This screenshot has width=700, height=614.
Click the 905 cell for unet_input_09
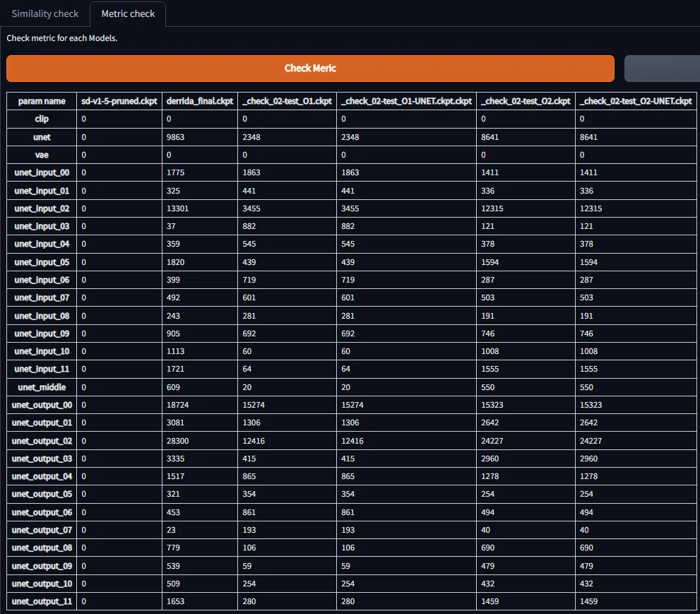tap(200, 333)
